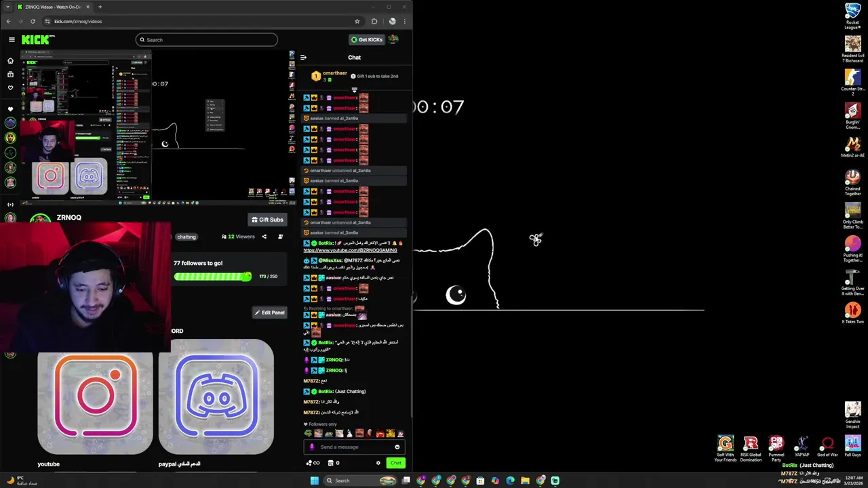The height and width of the screenshot is (488, 868).
Task: Bookmark page with the star icon
Action: pos(357,21)
